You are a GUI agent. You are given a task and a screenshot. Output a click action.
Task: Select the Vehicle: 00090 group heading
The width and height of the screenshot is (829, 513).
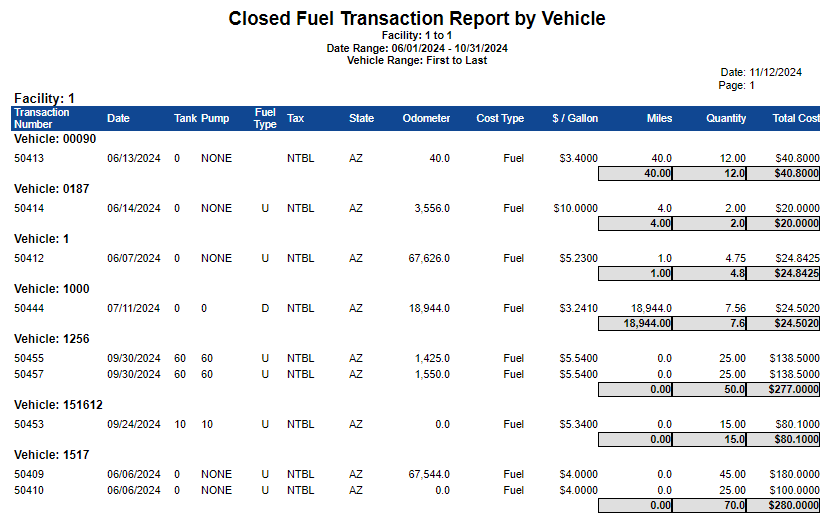tap(55, 139)
